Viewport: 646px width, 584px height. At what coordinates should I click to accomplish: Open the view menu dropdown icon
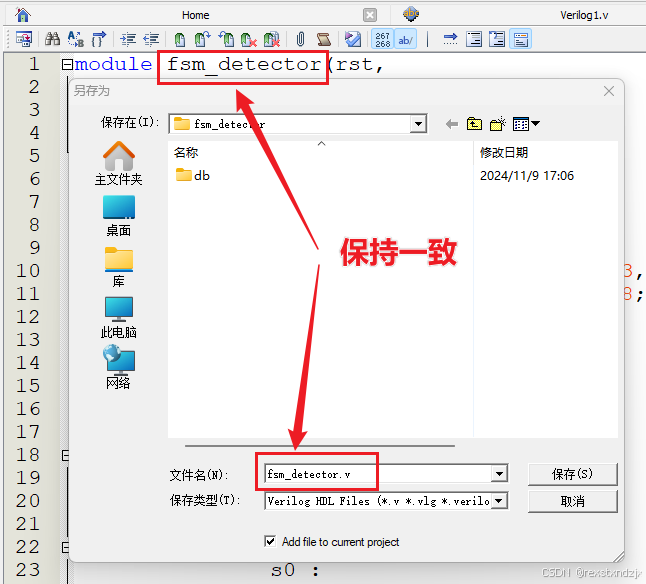(x=526, y=124)
